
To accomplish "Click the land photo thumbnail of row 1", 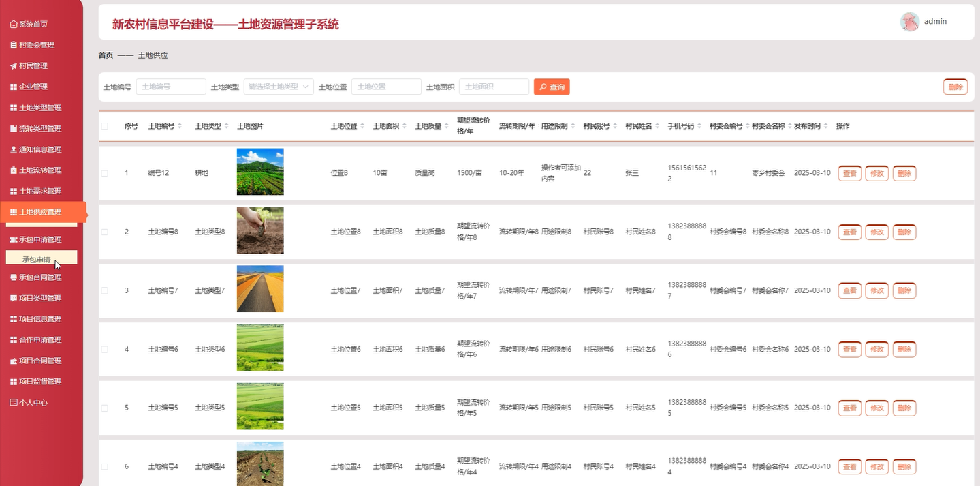I will [260, 172].
